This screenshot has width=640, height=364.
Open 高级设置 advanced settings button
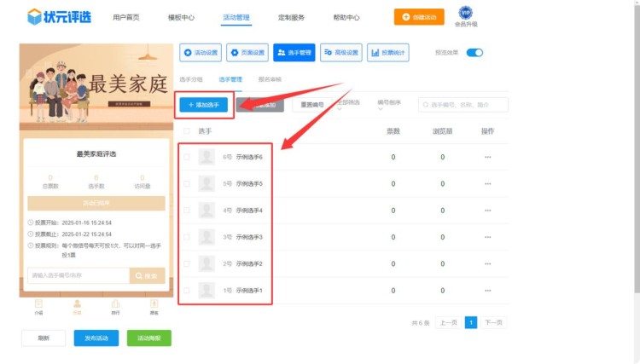[340, 53]
